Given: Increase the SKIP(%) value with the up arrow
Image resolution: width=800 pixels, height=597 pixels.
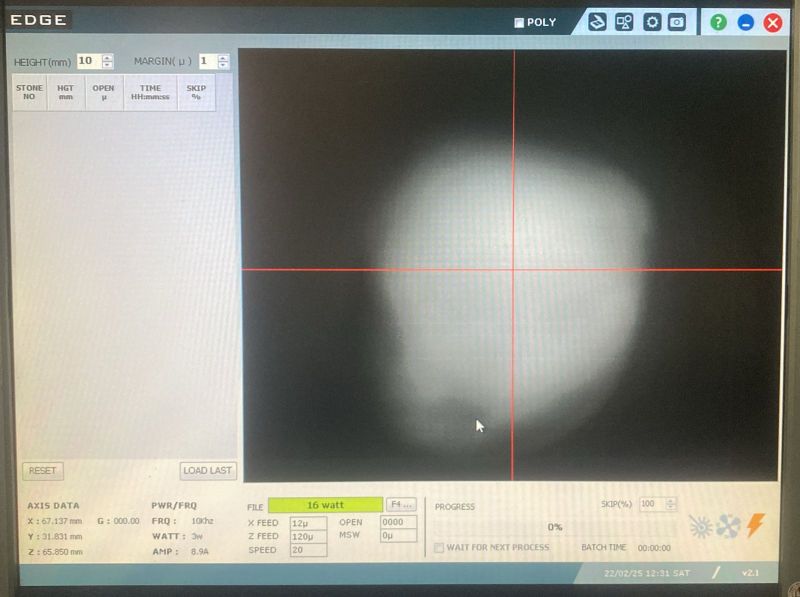Looking at the screenshot, I should pos(671,501).
